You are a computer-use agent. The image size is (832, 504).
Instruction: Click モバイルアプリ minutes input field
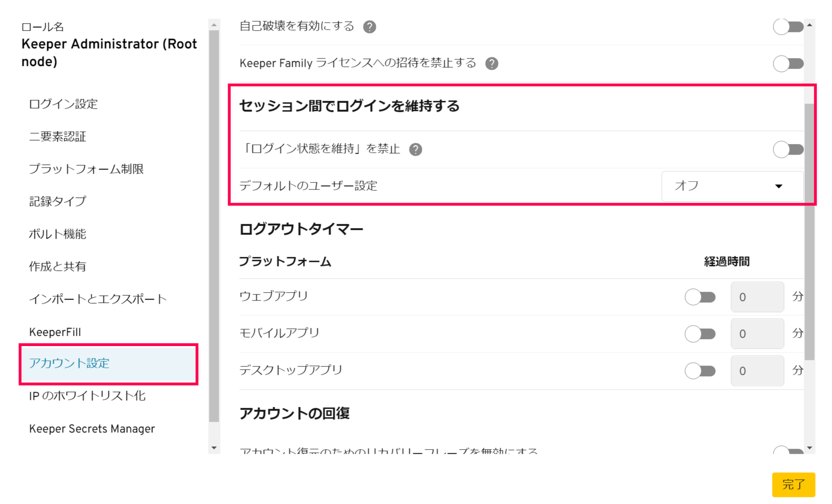(757, 334)
